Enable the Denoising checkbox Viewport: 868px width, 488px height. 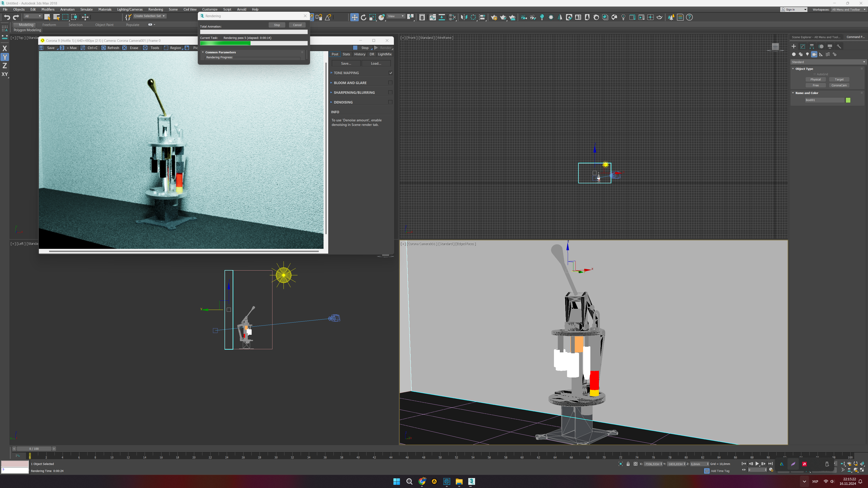390,102
